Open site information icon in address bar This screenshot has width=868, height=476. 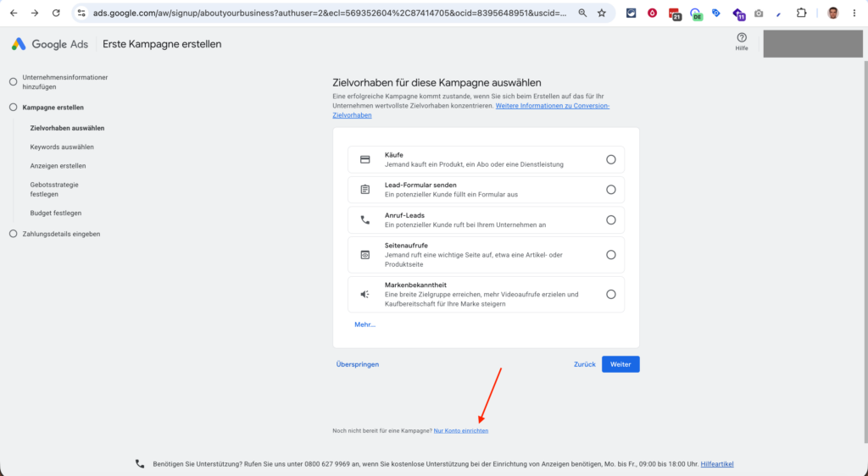point(81,13)
